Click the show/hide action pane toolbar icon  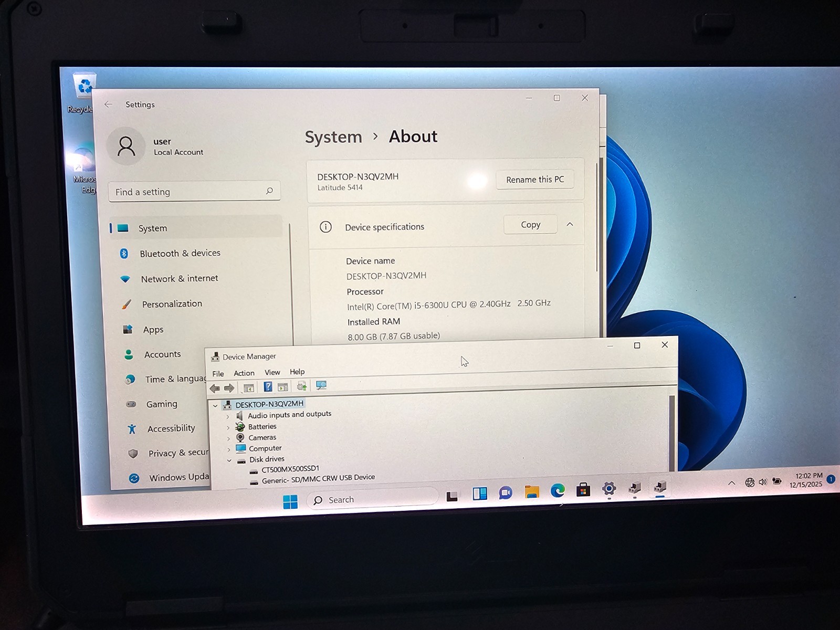pyautogui.click(x=283, y=387)
